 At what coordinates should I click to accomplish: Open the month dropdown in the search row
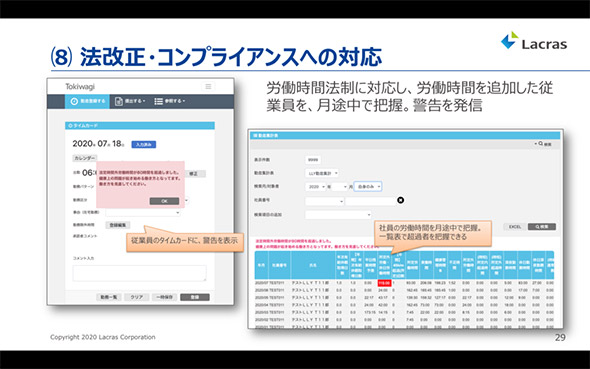coord(340,187)
